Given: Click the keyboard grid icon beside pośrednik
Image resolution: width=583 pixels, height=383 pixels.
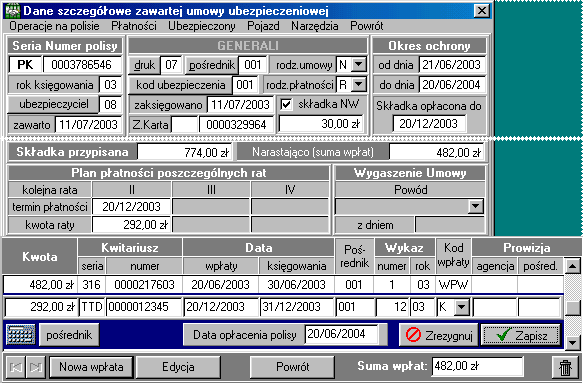Looking at the screenshot, I should click(x=21, y=334).
